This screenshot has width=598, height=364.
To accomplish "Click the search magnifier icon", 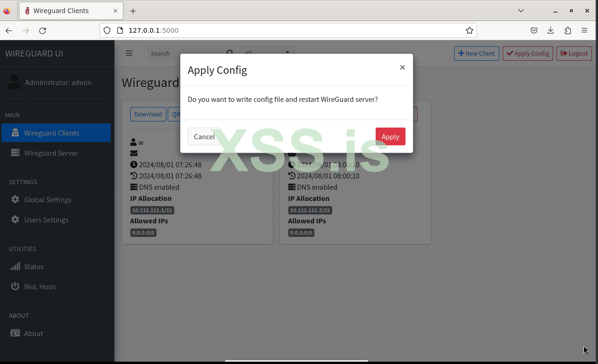I will [x=230, y=53].
